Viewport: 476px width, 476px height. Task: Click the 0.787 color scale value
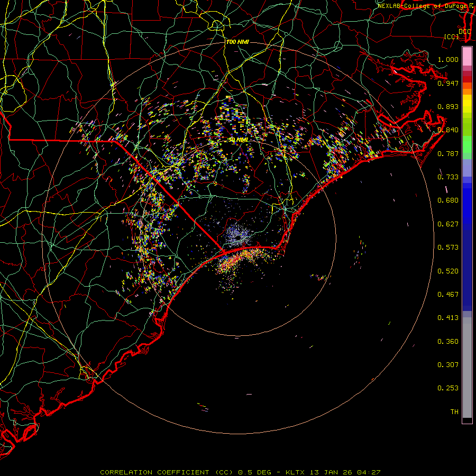tap(448, 153)
